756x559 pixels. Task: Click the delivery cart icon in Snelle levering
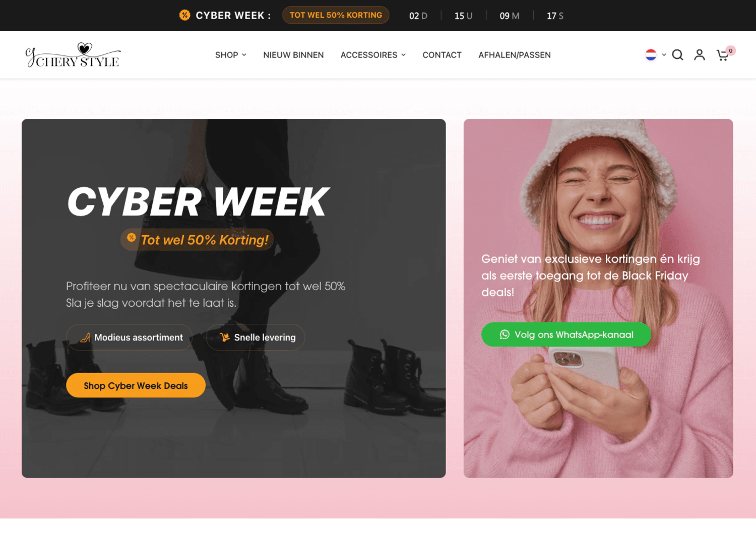tap(225, 337)
